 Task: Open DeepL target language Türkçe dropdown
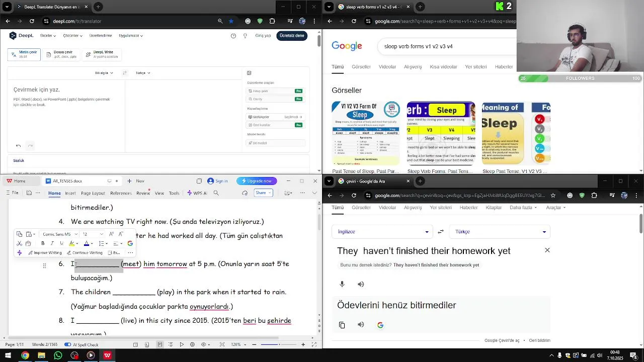143,73
